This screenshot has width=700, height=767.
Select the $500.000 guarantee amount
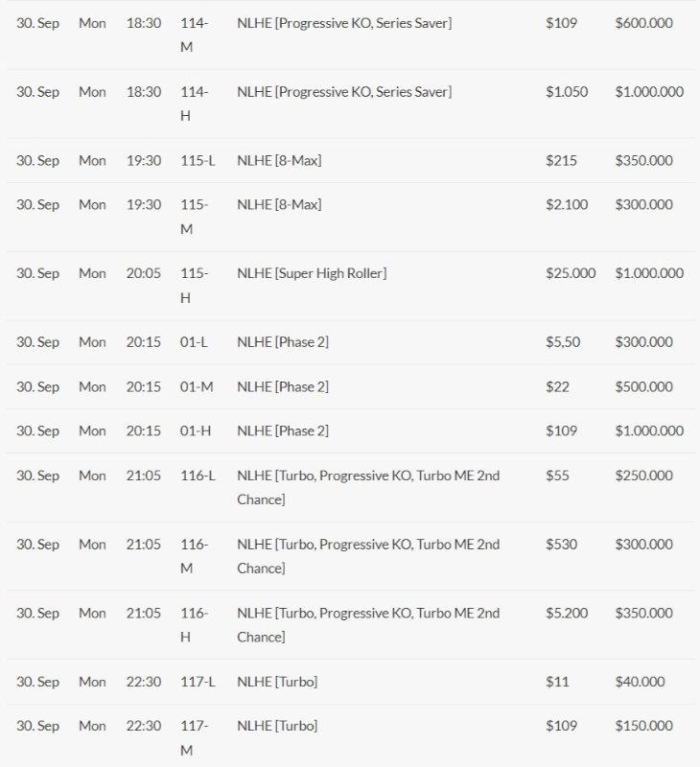[643, 386]
